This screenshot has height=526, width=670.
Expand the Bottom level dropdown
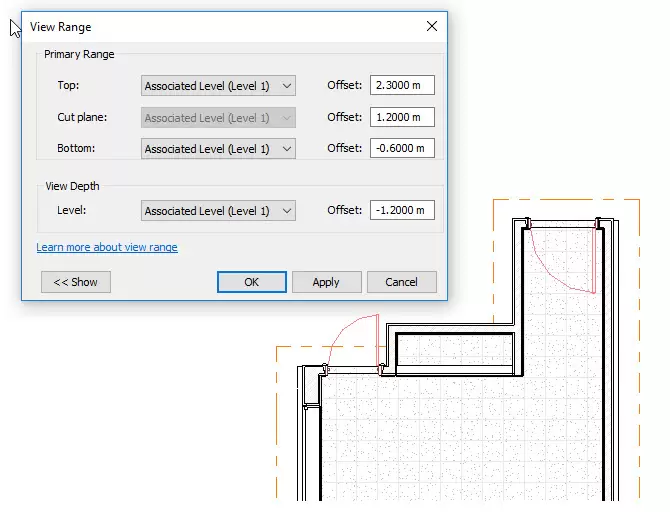point(218,149)
